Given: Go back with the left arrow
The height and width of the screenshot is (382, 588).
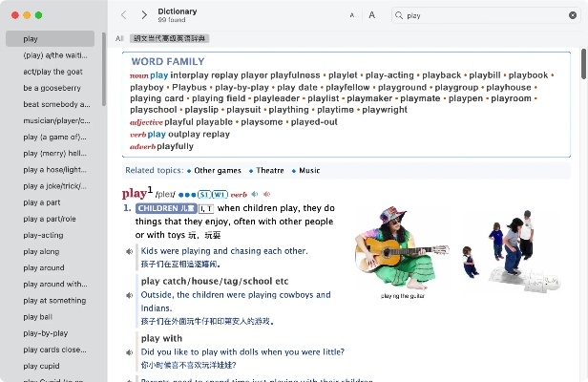Looking at the screenshot, I should point(124,15).
